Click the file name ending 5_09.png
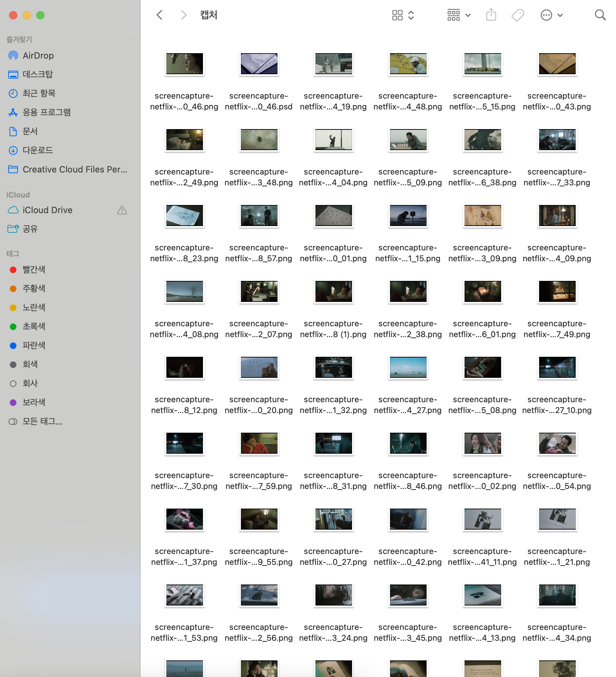The image size is (616, 677). click(x=408, y=177)
